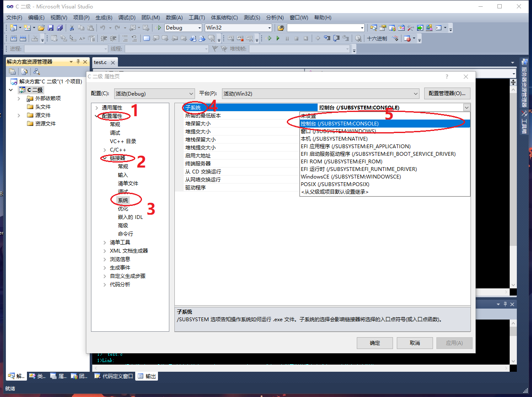Click the Increase Indent icon in the text toolbar
Screen dimensions: 532x397
pos(113,38)
